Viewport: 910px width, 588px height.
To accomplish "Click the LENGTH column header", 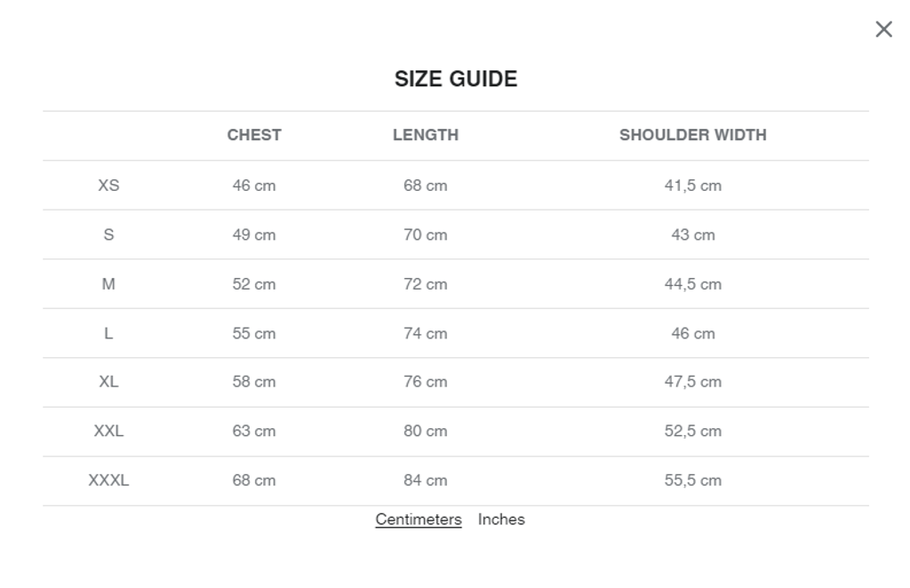I will coord(427,135).
